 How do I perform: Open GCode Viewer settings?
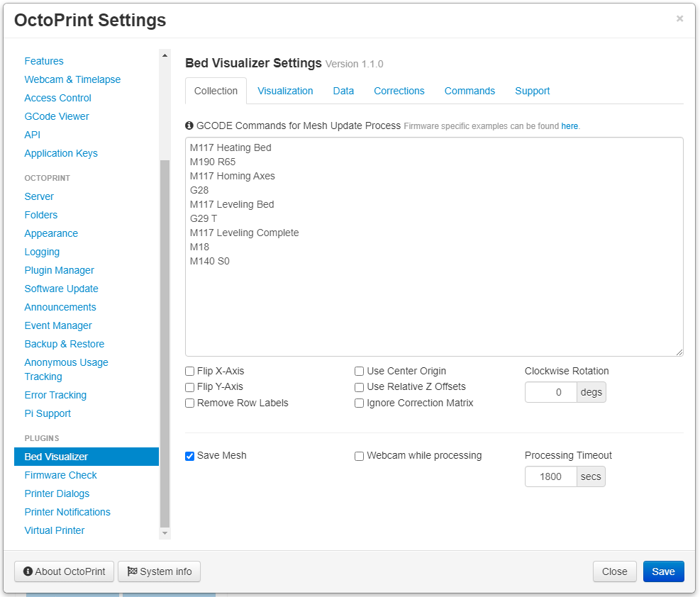coord(57,116)
